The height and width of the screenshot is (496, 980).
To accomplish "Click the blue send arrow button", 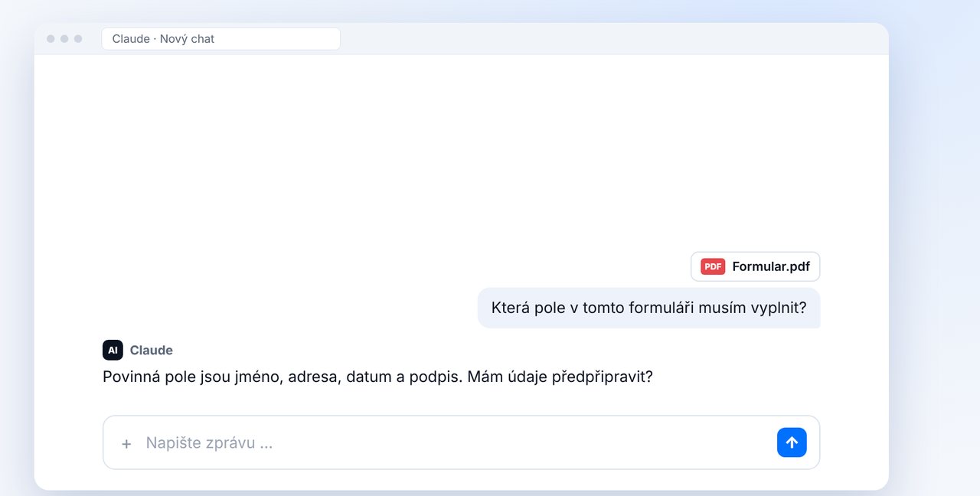I will point(792,442).
